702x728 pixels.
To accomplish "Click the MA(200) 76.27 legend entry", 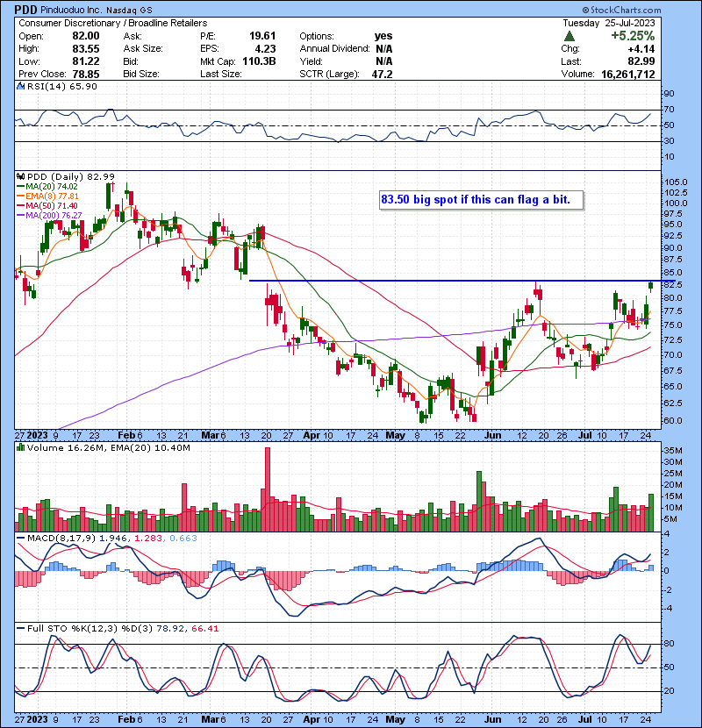I will point(49,216).
